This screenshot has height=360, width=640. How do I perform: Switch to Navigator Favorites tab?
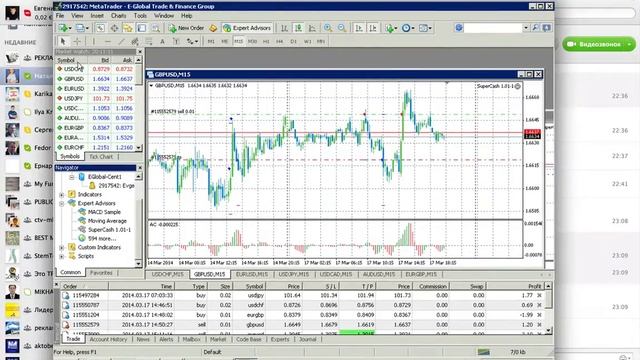tap(101, 273)
